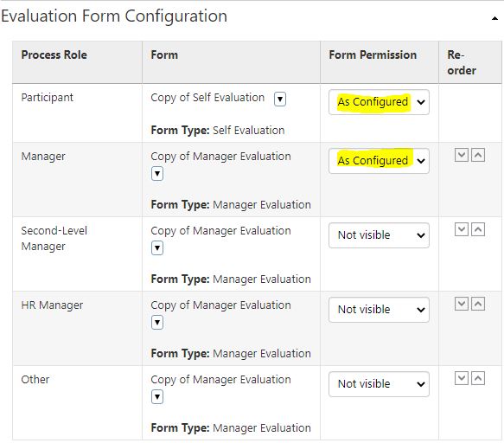
Task: Open form options arrow in Manager row
Action: point(157,174)
